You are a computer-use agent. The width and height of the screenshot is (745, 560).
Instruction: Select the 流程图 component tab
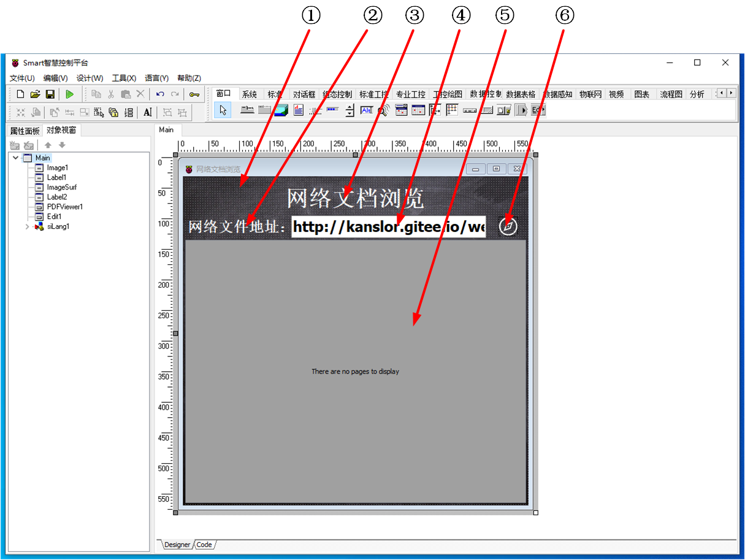(x=671, y=94)
